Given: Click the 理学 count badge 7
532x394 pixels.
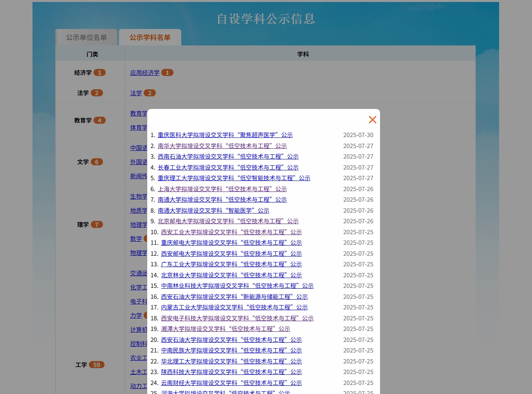Looking at the screenshot, I should [97, 225].
